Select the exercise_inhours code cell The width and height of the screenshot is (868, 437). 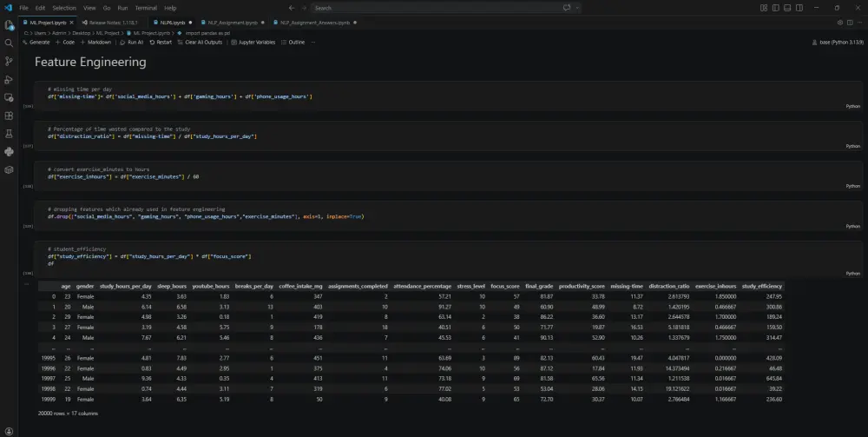coord(448,175)
